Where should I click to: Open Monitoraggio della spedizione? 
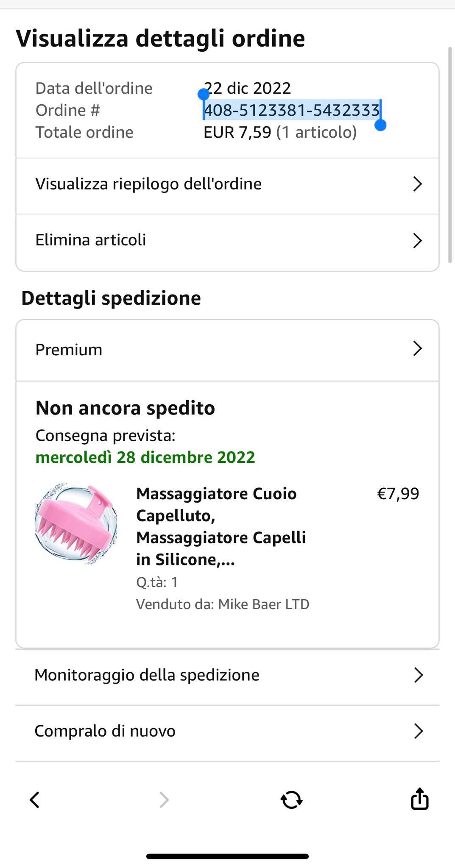pos(147,675)
